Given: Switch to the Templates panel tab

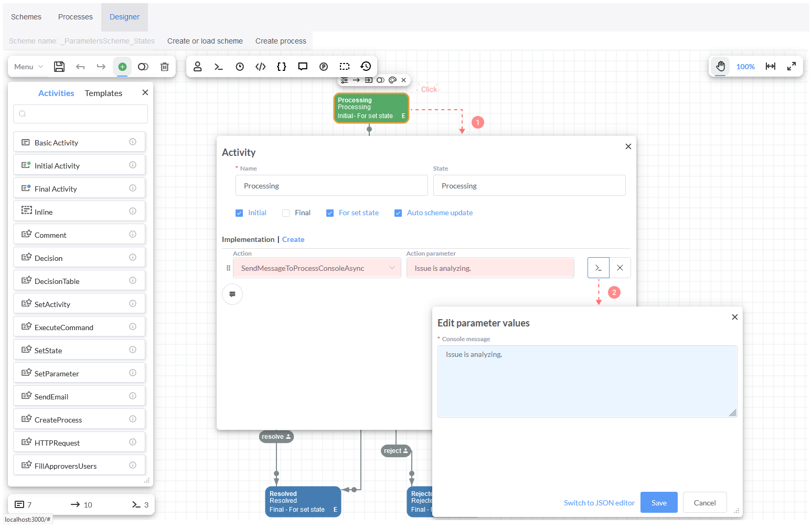Looking at the screenshot, I should [x=103, y=93].
